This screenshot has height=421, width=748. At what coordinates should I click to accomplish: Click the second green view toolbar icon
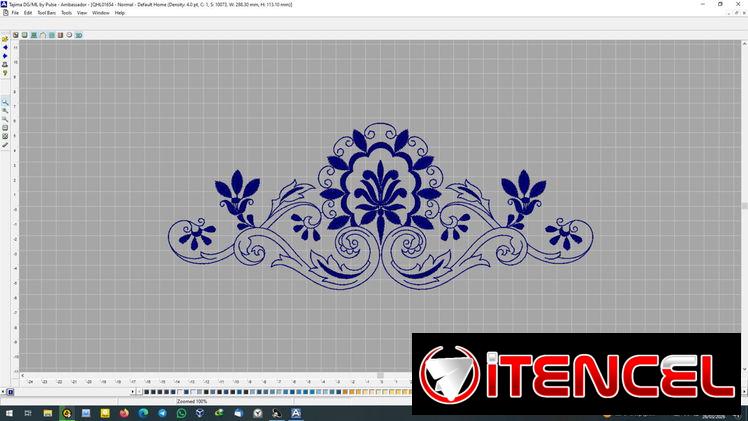pos(25,35)
